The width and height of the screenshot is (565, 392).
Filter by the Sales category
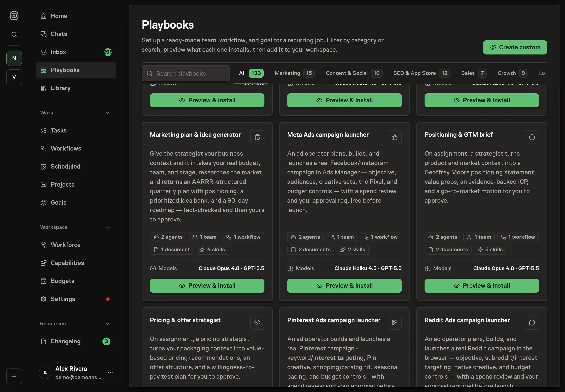(x=474, y=73)
